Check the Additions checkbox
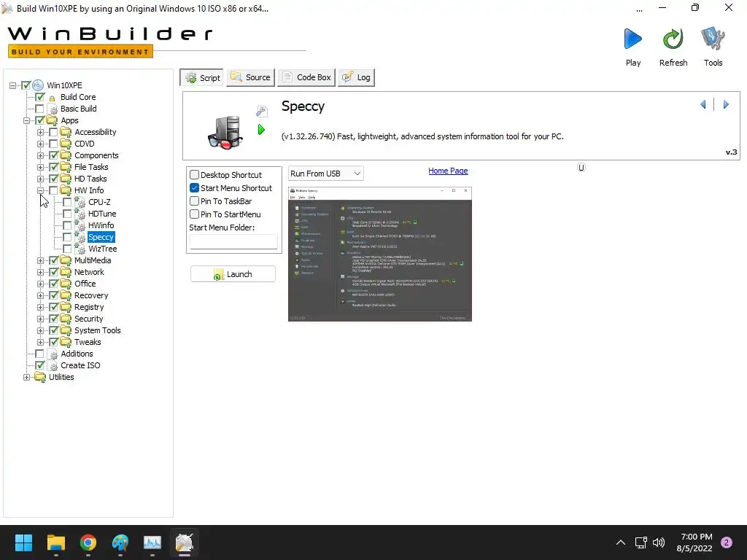 coord(39,354)
